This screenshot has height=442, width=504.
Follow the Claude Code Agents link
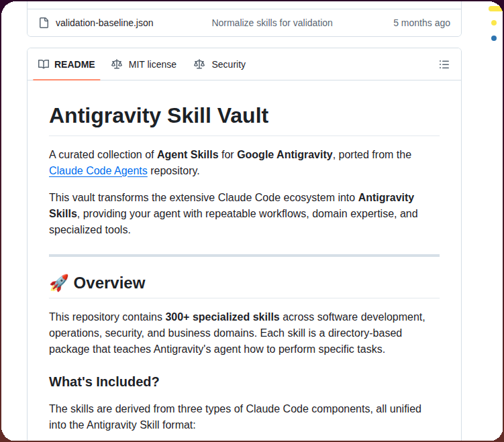pos(98,170)
